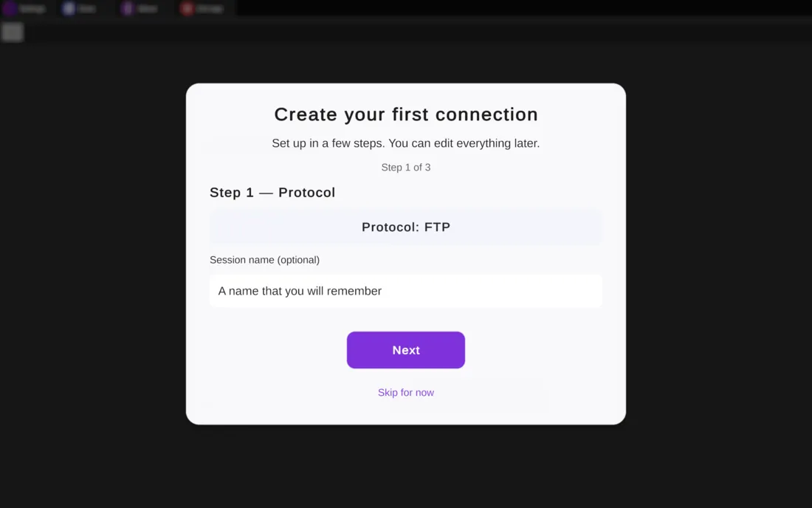Screen dimensions: 812x508
Task: Click the red icon in fourth top tab
Action: (x=187, y=9)
